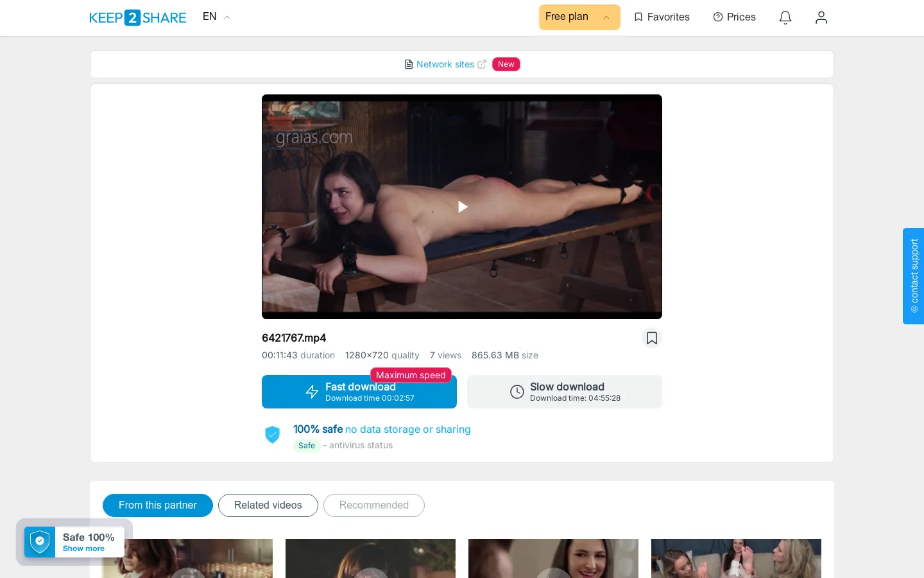Open the user account icon

[x=821, y=17]
